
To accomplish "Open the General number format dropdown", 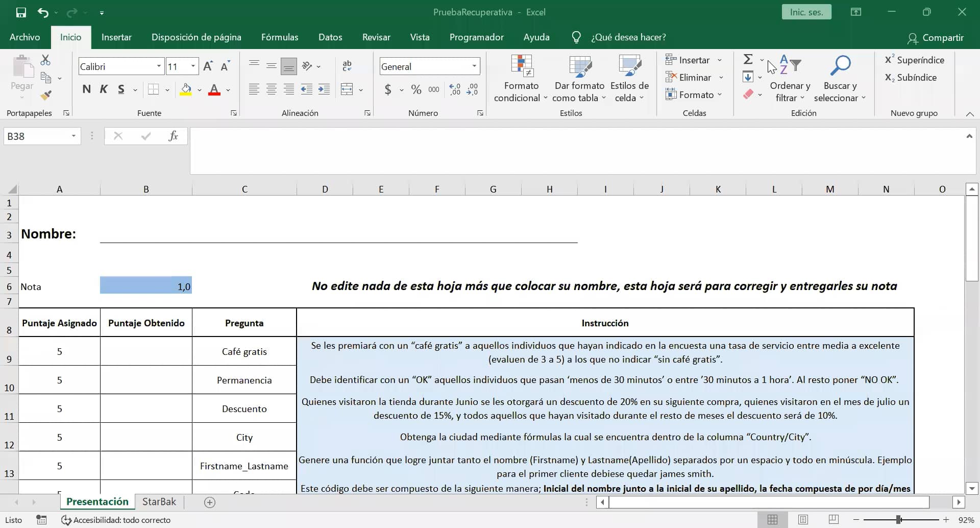I will click(474, 66).
